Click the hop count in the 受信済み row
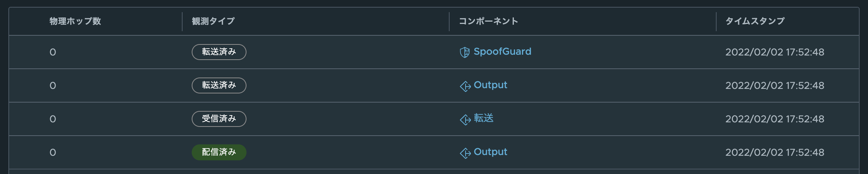 coord(53,119)
